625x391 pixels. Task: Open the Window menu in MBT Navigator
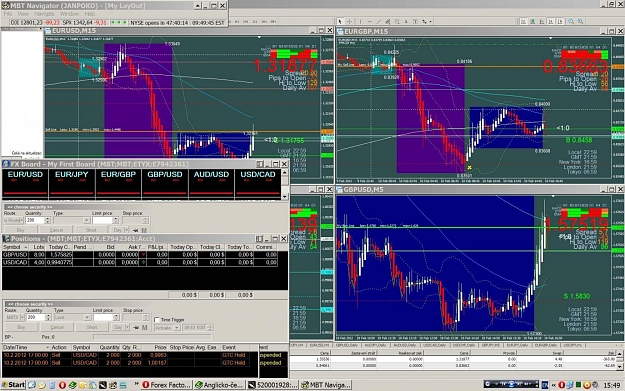[x=69, y=14]
